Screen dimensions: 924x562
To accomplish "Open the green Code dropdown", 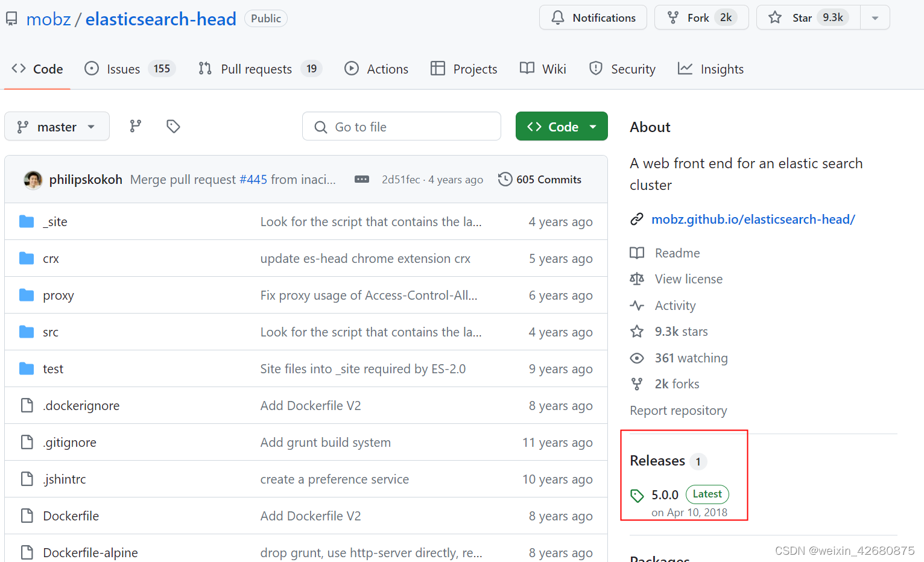I will [562, 126].
